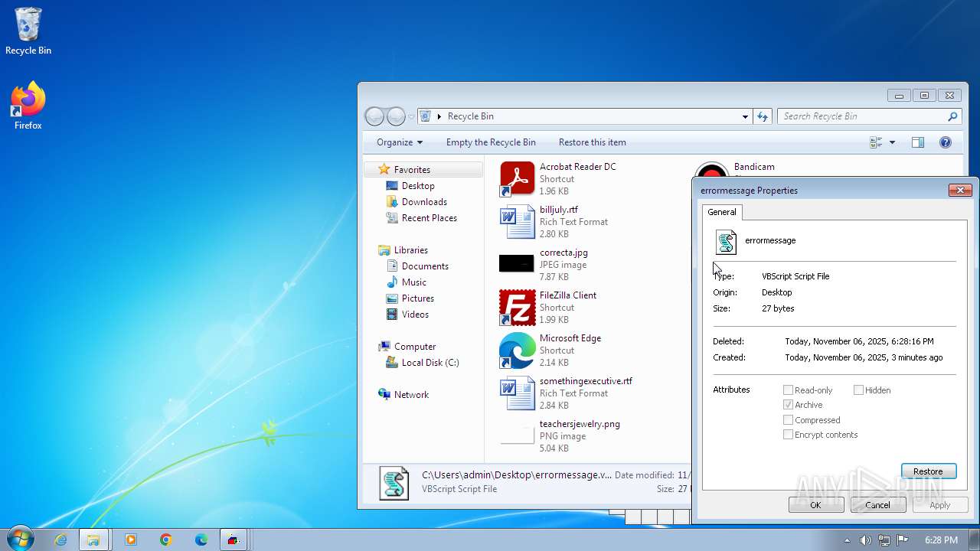Open the Videos library
Image resolution: width=980 pixels, height=551 pixels.
click(415, 315)
